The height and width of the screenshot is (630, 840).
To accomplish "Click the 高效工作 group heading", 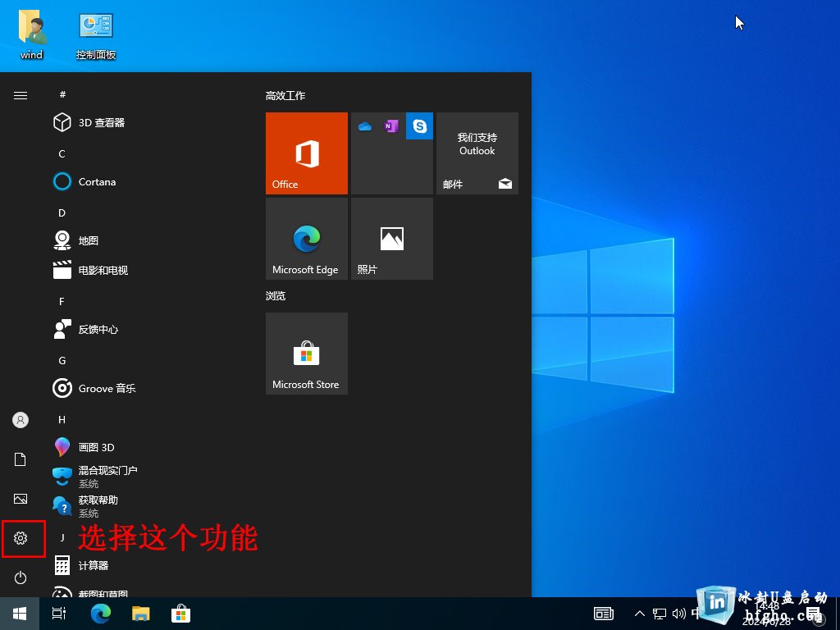I will pyautogui.click(x=285, y=96).
